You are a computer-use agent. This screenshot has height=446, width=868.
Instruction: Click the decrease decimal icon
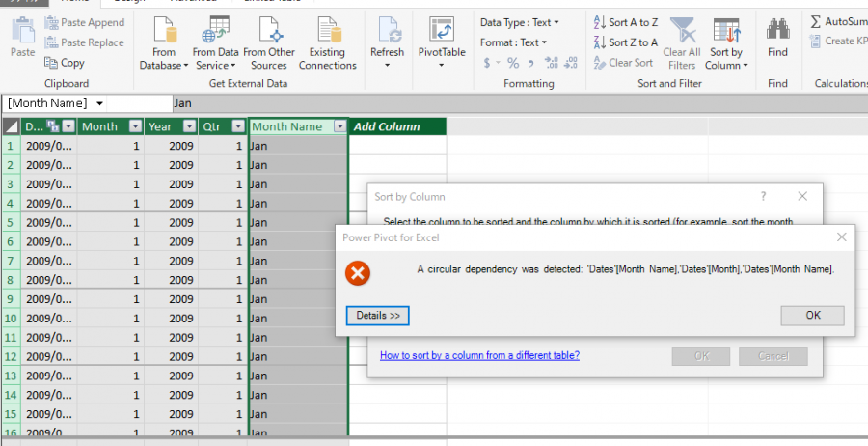[571, 63]
